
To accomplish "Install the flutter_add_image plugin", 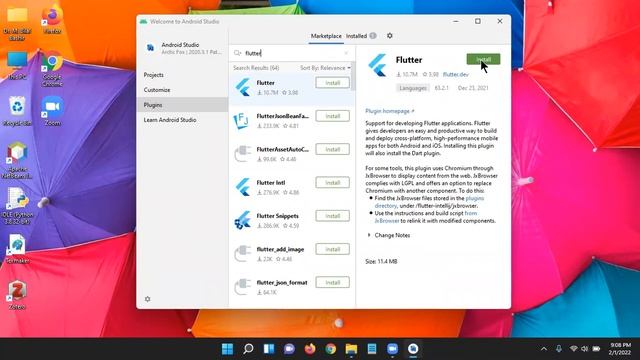I will [333, 249].
